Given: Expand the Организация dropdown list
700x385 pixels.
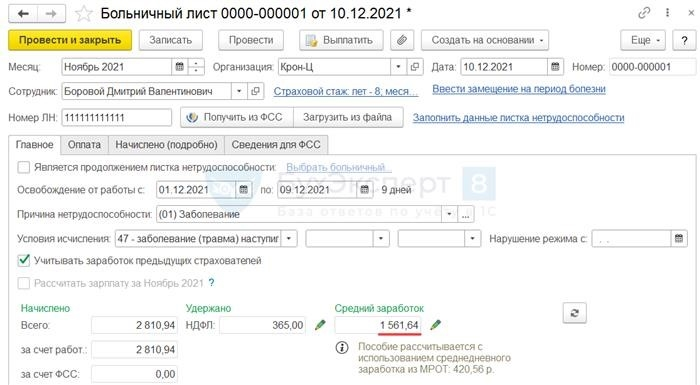Looking at the screenshot, I should pos(398,67).
